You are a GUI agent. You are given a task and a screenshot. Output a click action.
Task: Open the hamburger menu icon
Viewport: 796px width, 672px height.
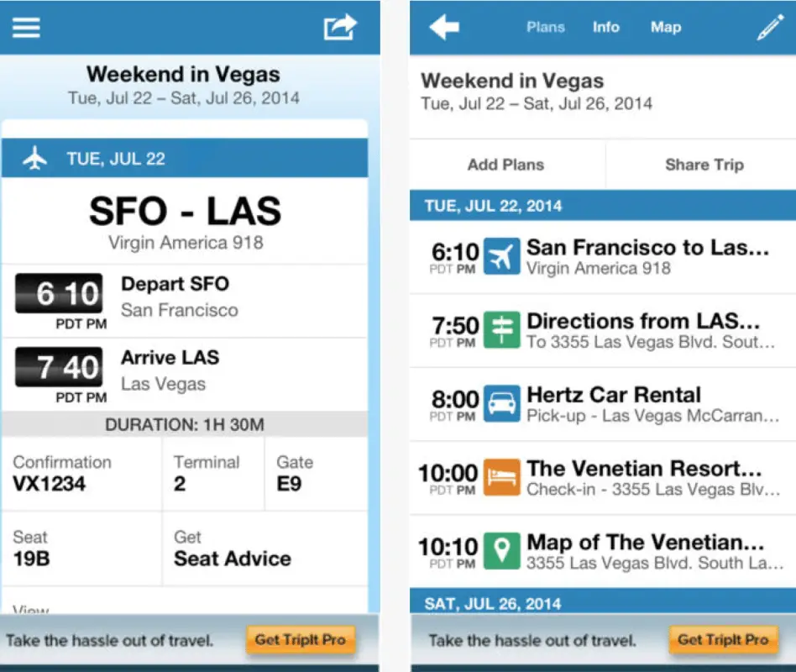(x=26, y=28)
